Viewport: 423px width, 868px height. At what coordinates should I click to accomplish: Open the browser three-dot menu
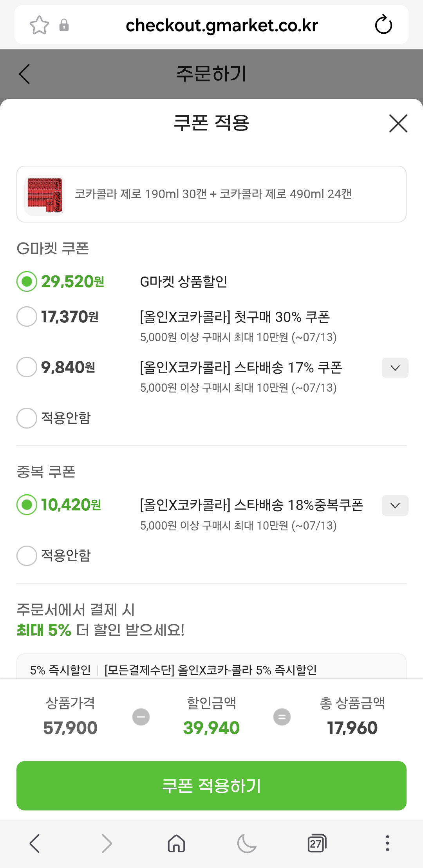pos(387,843)
